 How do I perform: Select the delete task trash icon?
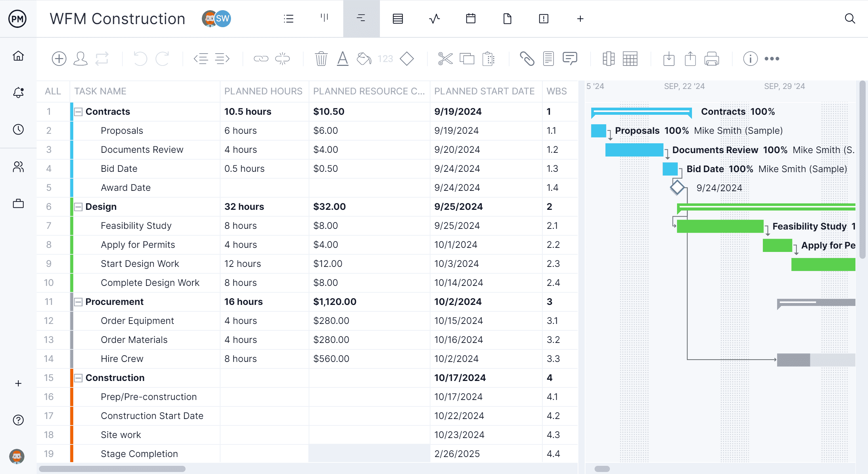[321, 58]
